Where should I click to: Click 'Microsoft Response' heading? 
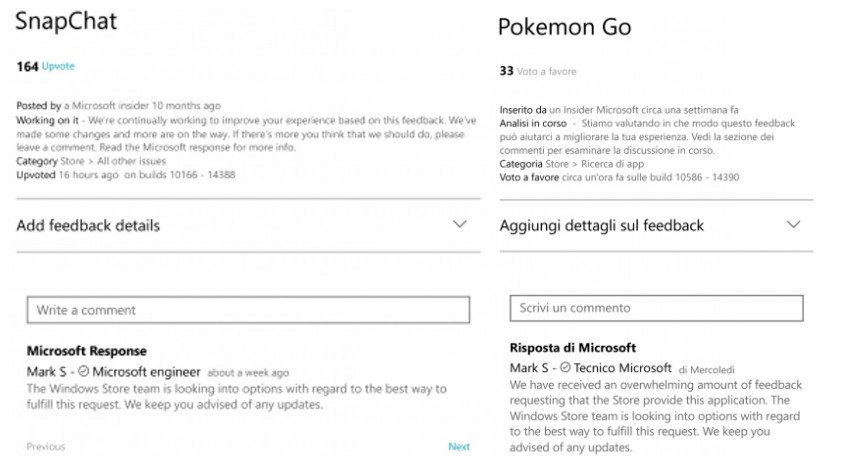87,351
